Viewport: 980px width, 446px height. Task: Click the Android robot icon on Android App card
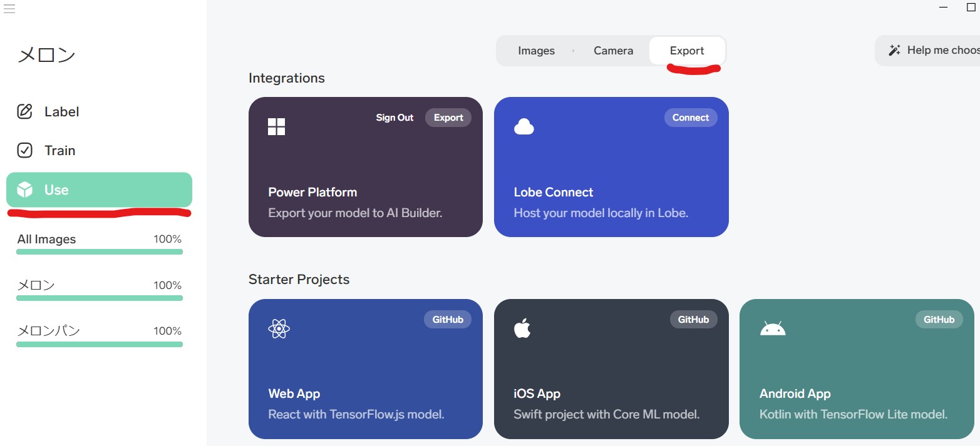(773, 328)
